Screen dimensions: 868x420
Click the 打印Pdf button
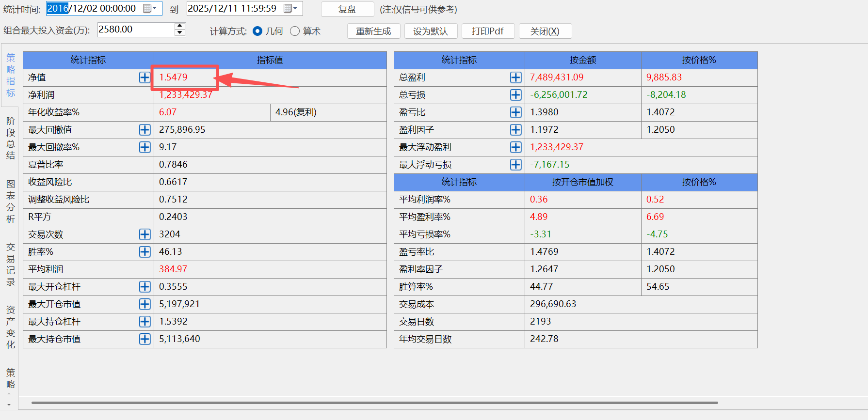click(x=487, y=31)
